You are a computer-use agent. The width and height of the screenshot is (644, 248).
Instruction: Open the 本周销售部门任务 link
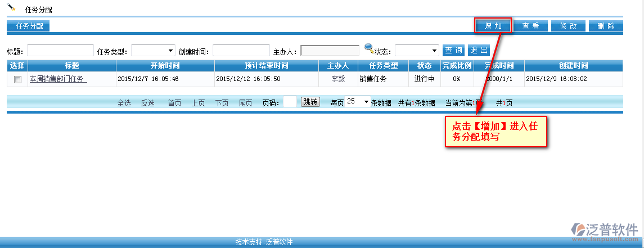click(x=58, y=79)
